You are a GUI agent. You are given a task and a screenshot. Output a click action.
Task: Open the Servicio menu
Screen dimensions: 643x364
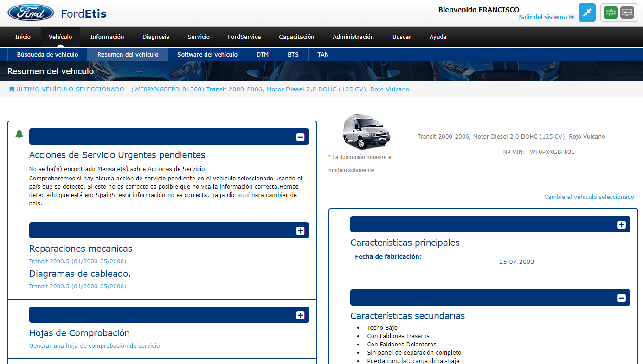pos(199,37)
